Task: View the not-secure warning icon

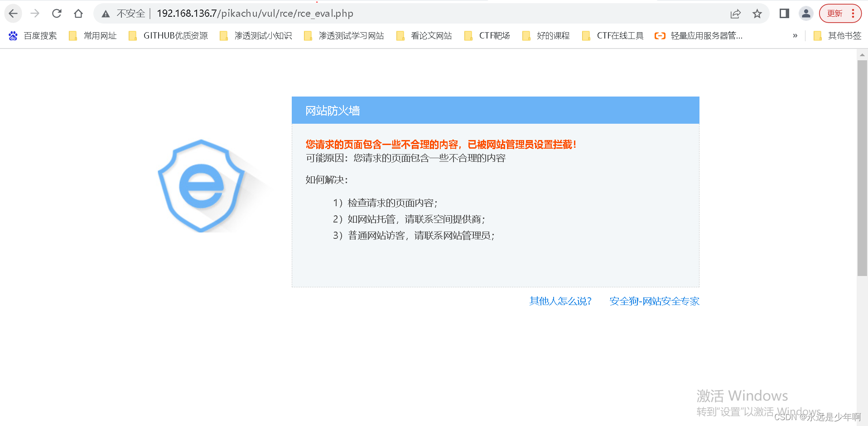Action: 106,14
